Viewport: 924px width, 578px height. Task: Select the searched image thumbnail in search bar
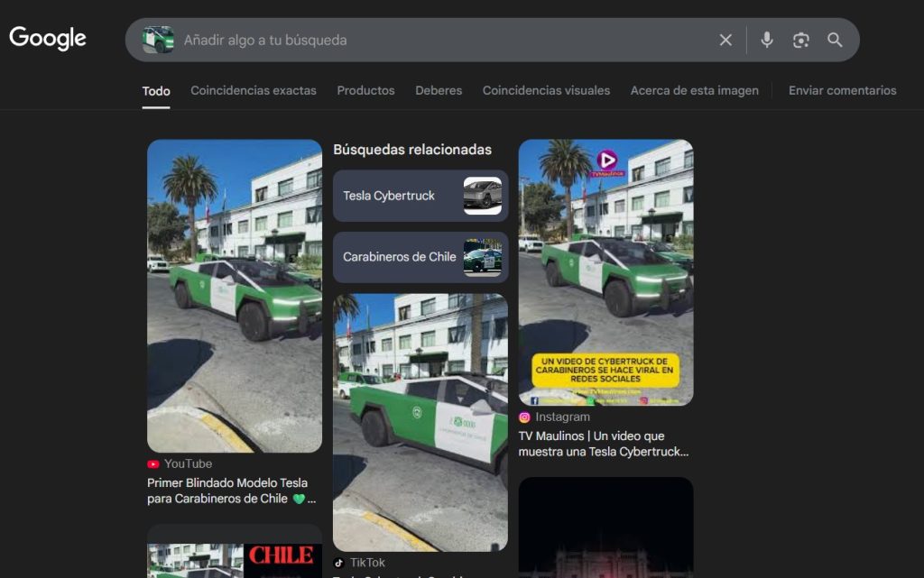point(159,40)
